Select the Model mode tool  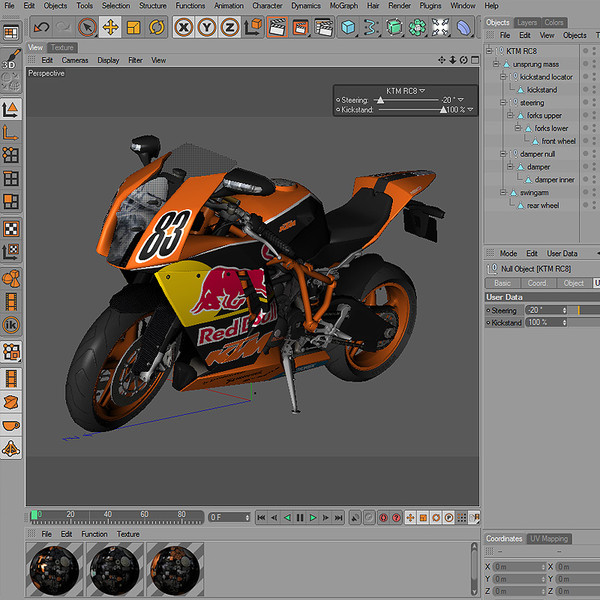point(11,109)
